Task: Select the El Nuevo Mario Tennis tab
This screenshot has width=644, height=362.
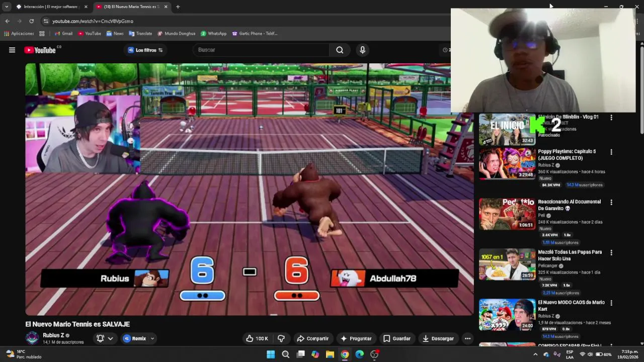Action: tap(132, 7)
